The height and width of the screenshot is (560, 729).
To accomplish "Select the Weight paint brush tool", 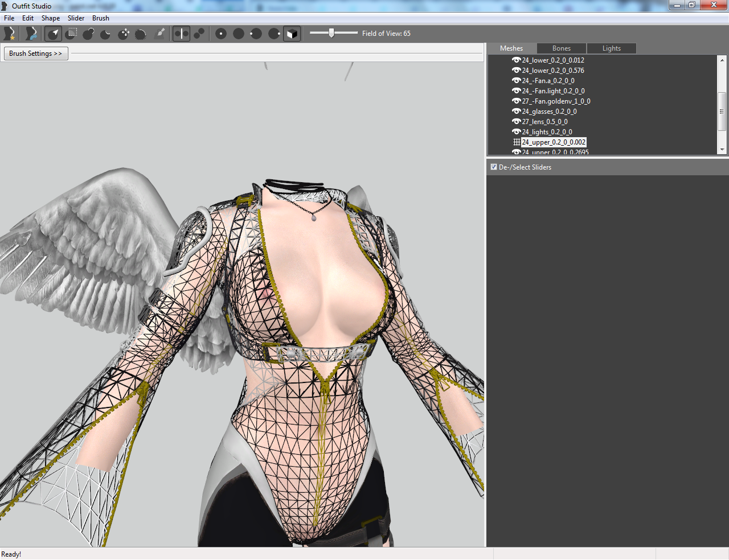I will click(x=160, y=34).
